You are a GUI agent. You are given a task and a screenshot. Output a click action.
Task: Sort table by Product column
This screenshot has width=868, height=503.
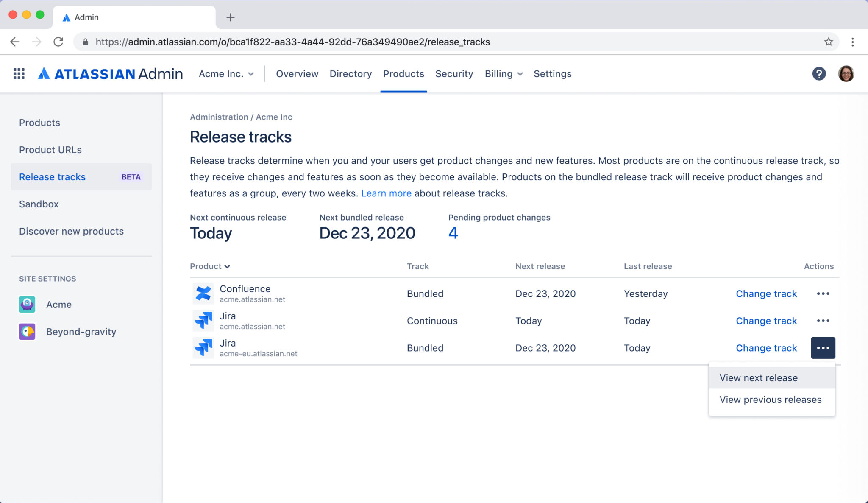pos(210,266)
